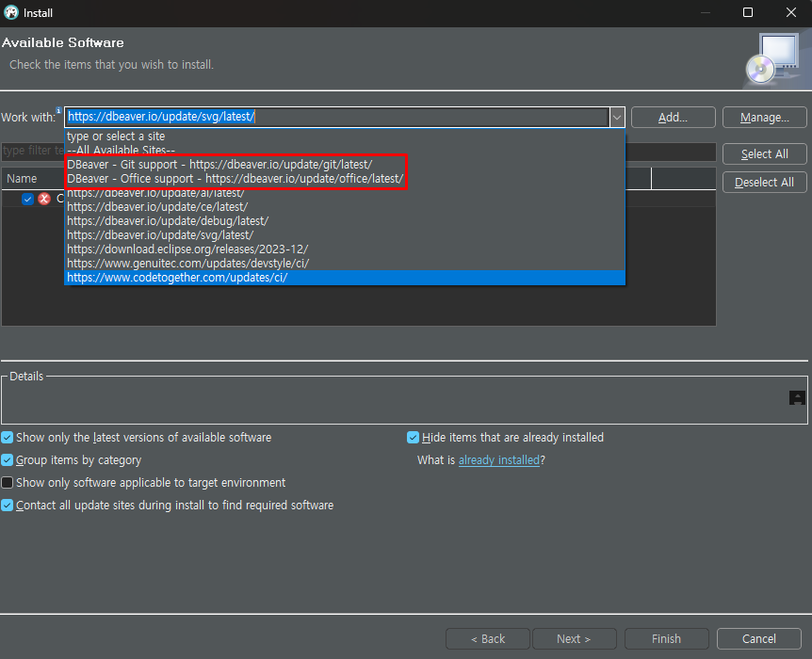Toggle Hide items that are already installed
This screenshot has height=659, width=812.
tap(413, 438)
